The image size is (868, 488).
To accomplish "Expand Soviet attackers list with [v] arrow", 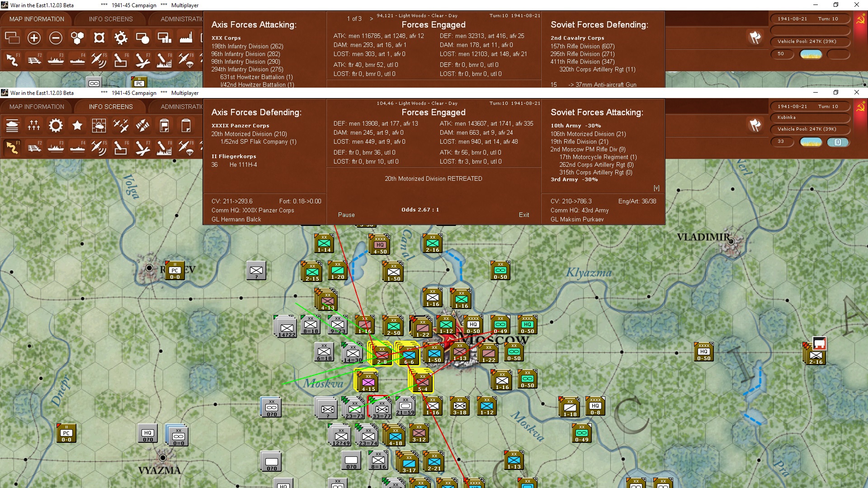I will (x=656, y=188).
